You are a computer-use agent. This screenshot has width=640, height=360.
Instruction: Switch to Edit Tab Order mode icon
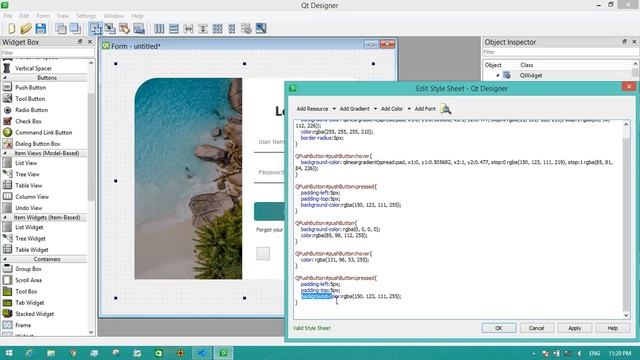click(139, 29)
